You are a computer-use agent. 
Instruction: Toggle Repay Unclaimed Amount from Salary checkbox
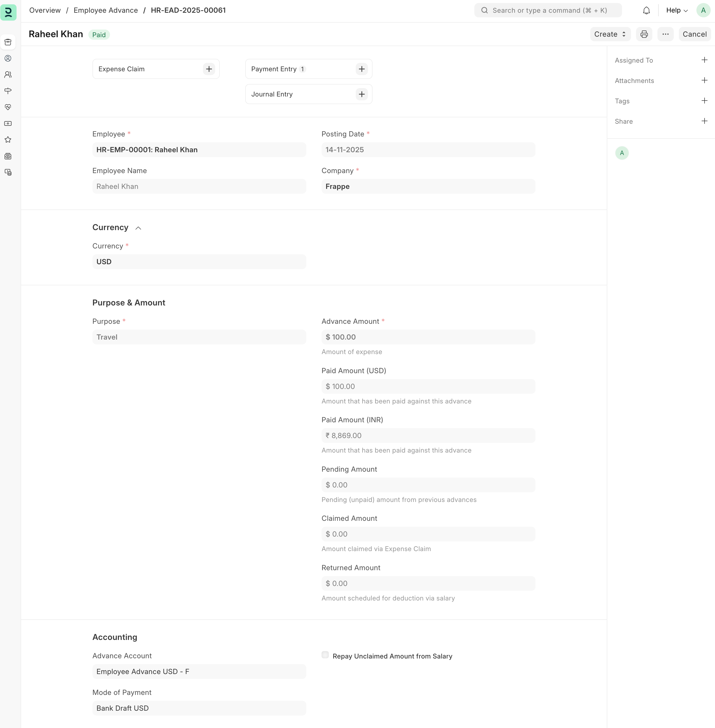[x=325, y=655]
